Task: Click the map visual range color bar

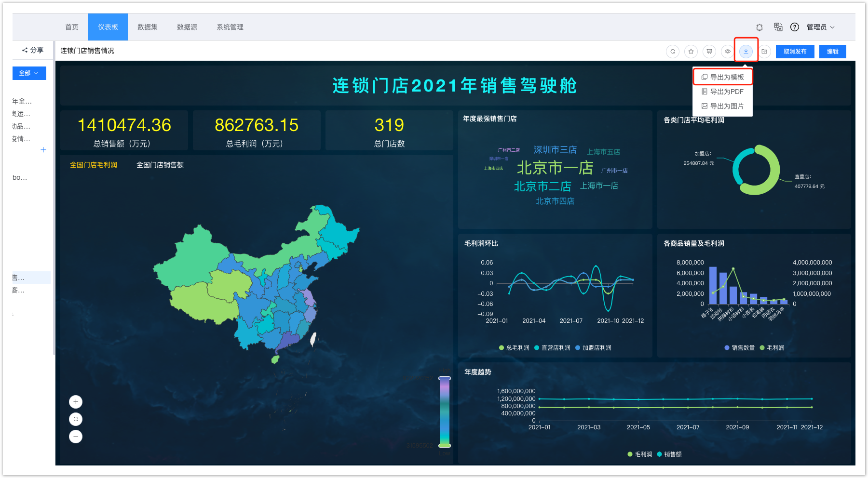Action: click(445, 412)
